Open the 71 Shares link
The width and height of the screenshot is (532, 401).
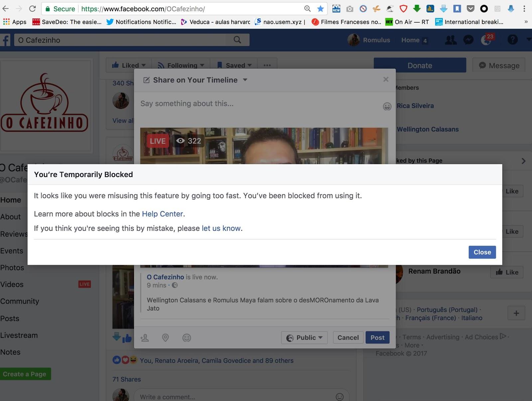[127, 379]
